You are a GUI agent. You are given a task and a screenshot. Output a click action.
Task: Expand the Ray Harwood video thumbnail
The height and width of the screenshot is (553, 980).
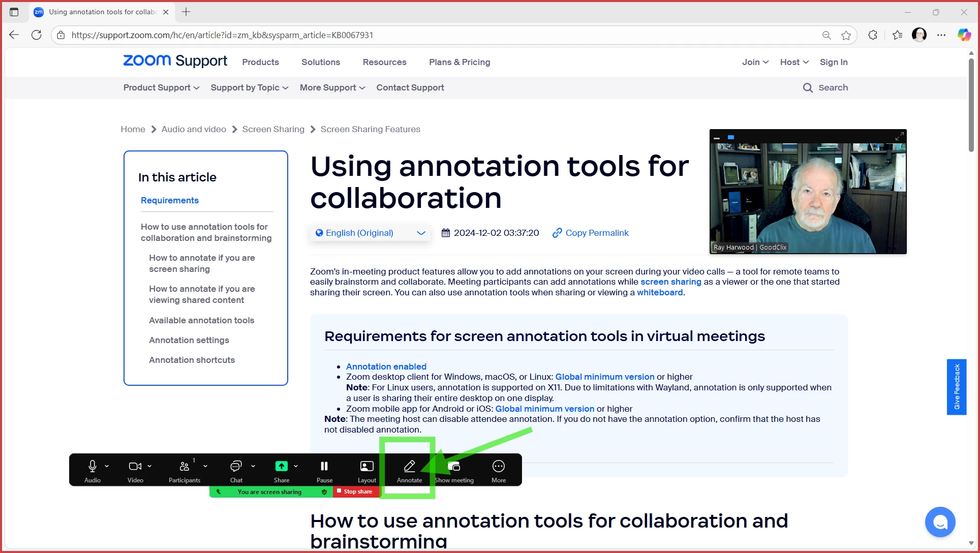pyautogui.click(x=899, y=137)
